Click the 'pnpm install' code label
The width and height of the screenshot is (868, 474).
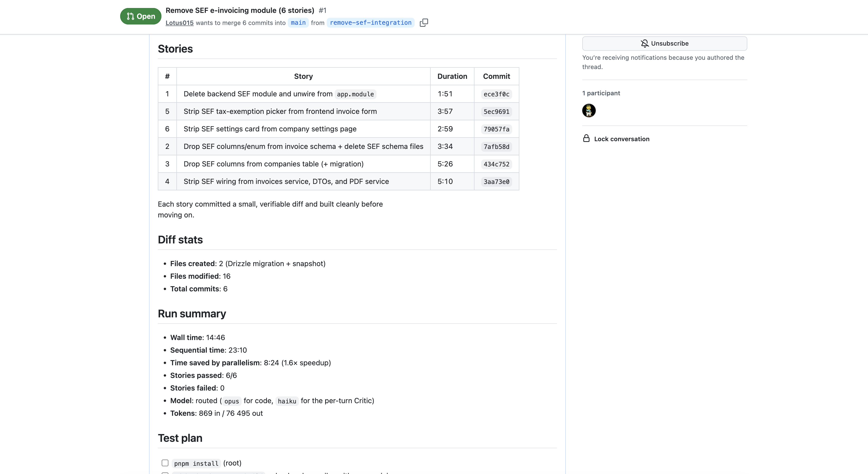pyautogui.click(x=196, y=463)
